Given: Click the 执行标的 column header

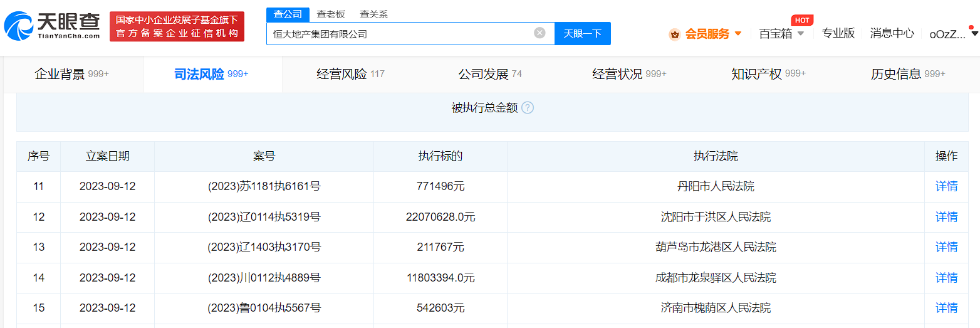Looking at the screenshot, I should (440, 156).
